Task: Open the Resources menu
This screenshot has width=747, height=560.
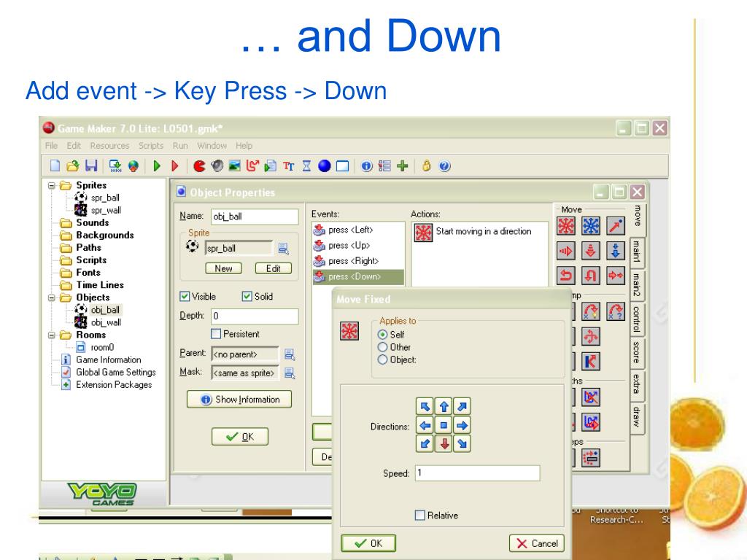Action: 109,145
